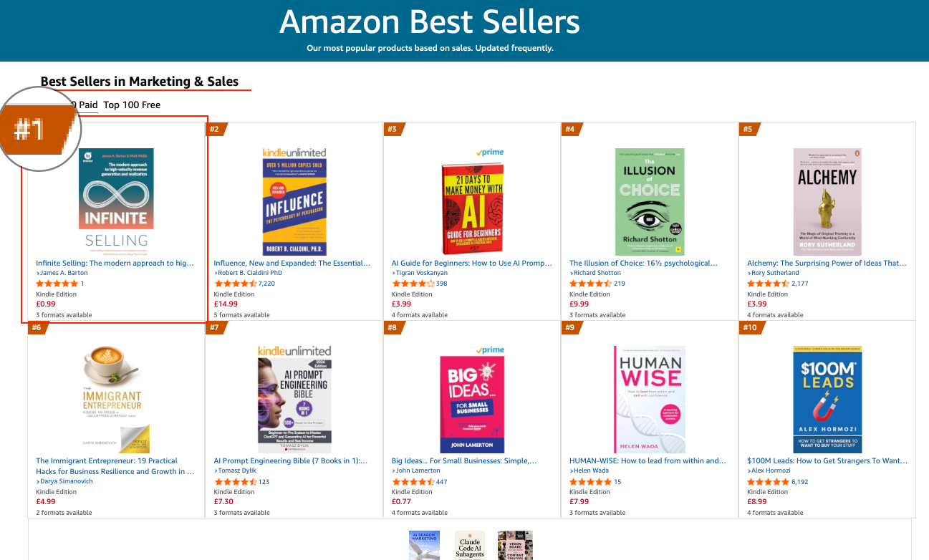The height and width of the screenshot is (560, 929).
Task: View author Alex Hormozi's page
Action: click(771, 470)
